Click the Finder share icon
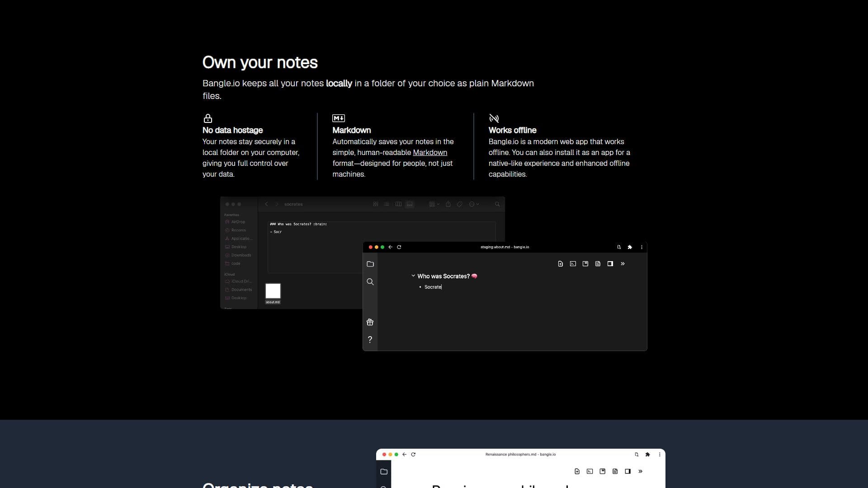The image size is (868, 488). 448,204
